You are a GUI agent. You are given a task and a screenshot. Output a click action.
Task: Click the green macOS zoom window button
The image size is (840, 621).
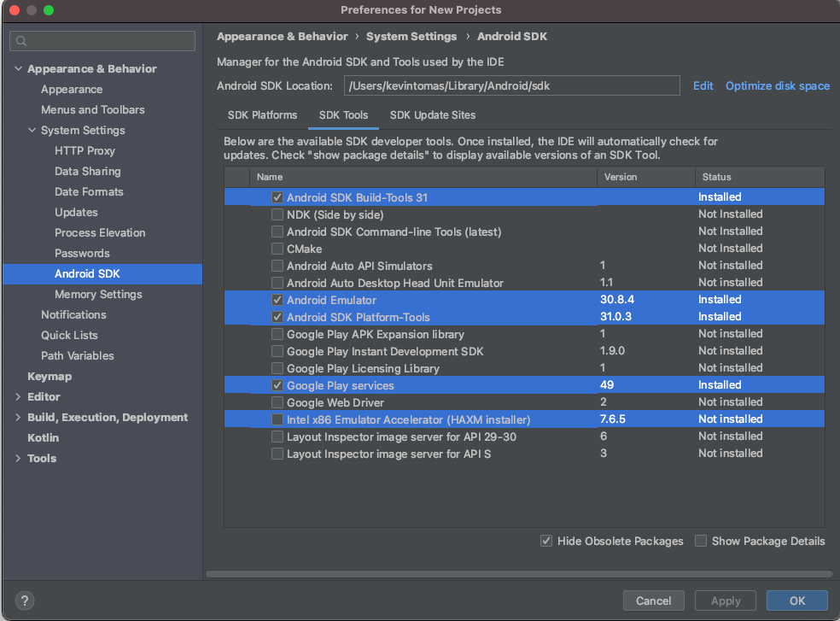(49, 10)
